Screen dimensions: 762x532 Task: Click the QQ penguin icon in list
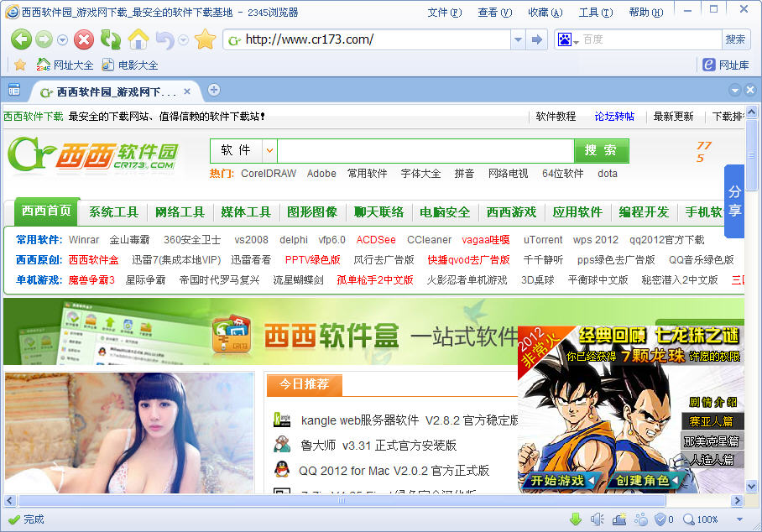click(x=282, y=470)
